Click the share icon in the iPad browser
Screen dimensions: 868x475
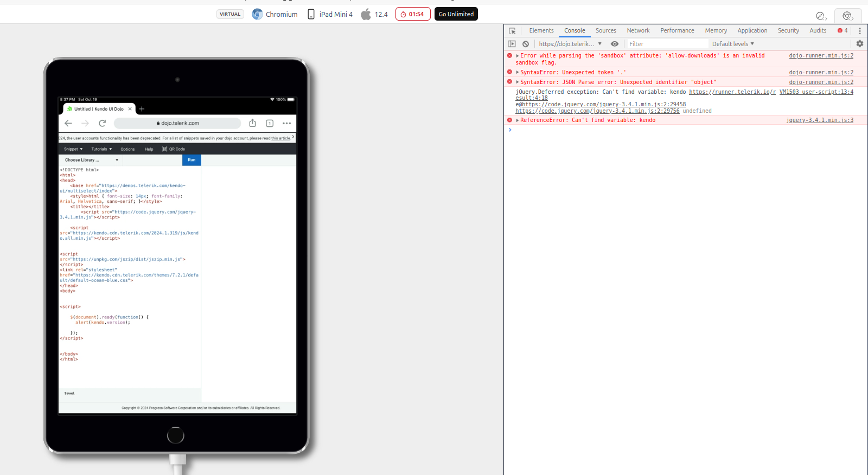pos(252,123)
